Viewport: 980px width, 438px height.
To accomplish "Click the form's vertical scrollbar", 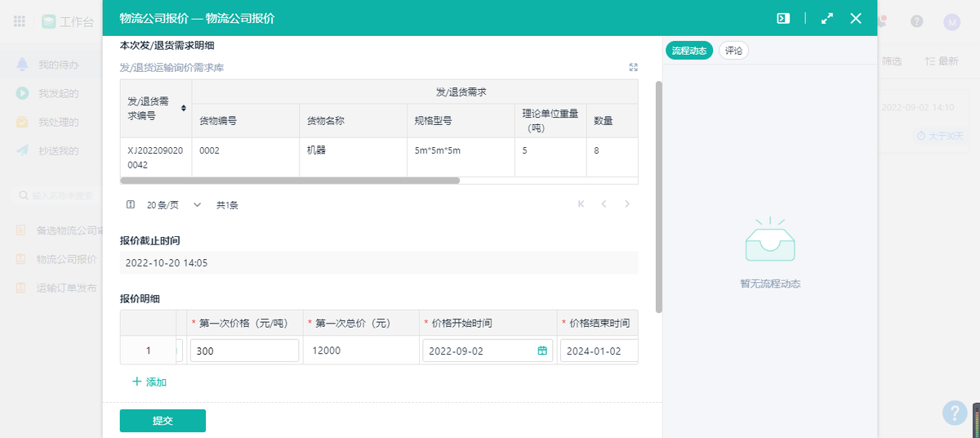I will pyautogui.click(x=659, y=196).
